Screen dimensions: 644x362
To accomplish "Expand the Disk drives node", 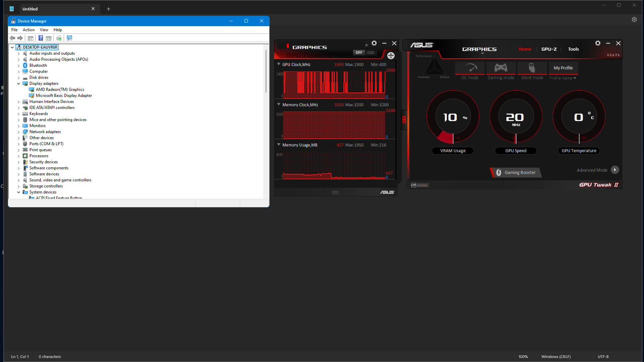I will (x=19, y=78).
